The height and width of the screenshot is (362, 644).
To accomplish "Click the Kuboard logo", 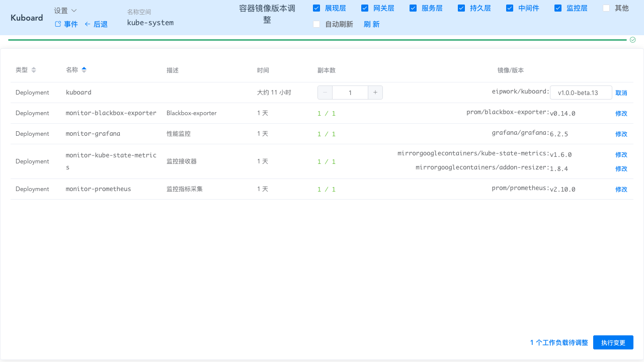I will pyautogui.click(x=27, y=18).
